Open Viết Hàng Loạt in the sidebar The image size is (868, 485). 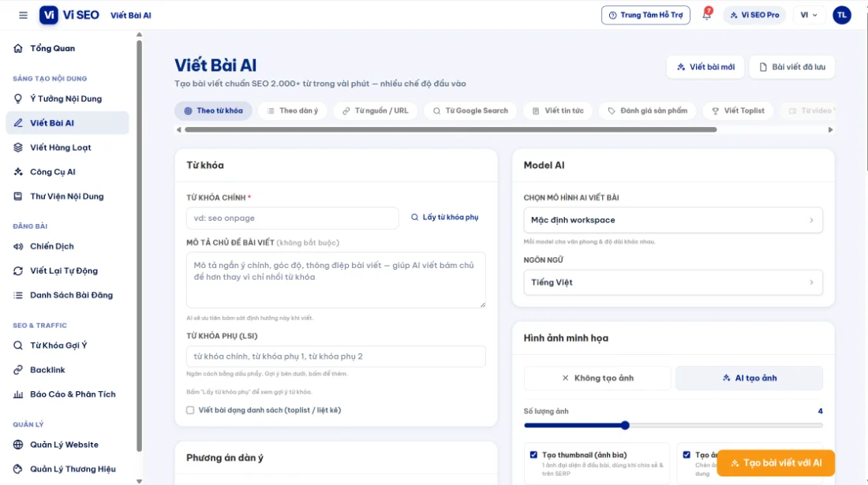point(68,147)
